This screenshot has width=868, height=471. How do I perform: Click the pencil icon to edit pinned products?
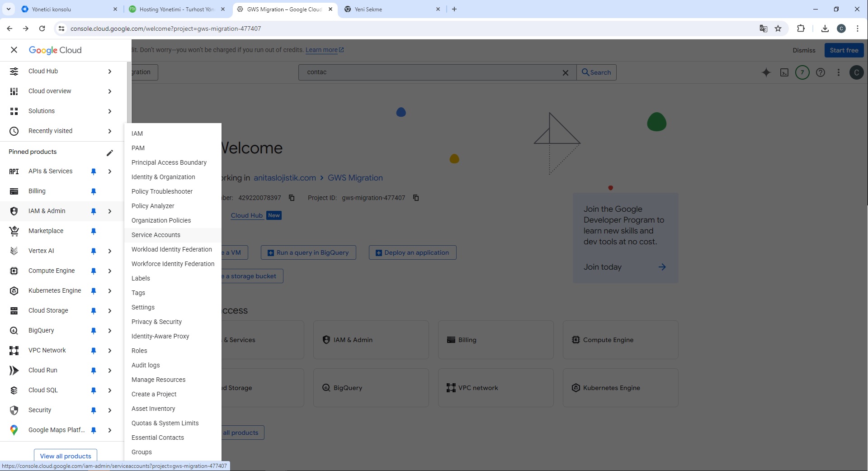pyautogui.click(x=109, y=152)
